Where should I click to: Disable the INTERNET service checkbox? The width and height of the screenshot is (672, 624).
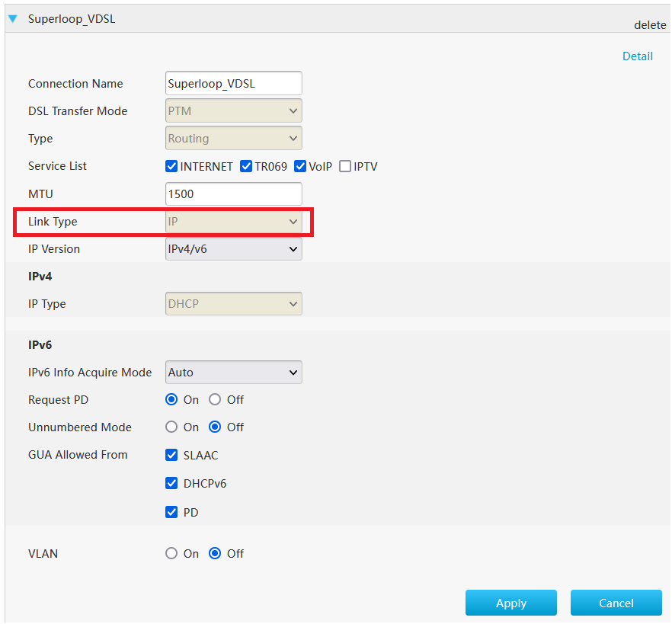pyautogui.click(x=171, y=166)
